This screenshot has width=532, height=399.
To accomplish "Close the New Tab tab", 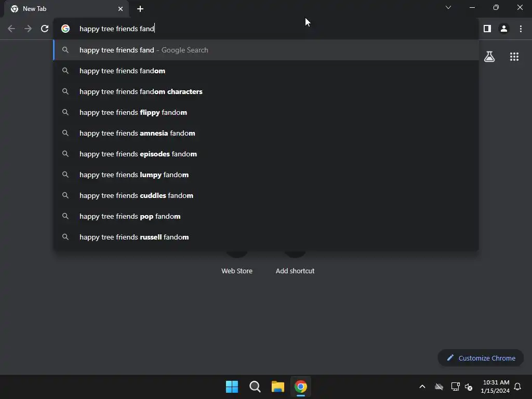I will pyautogui.click(x=121, y=9).
